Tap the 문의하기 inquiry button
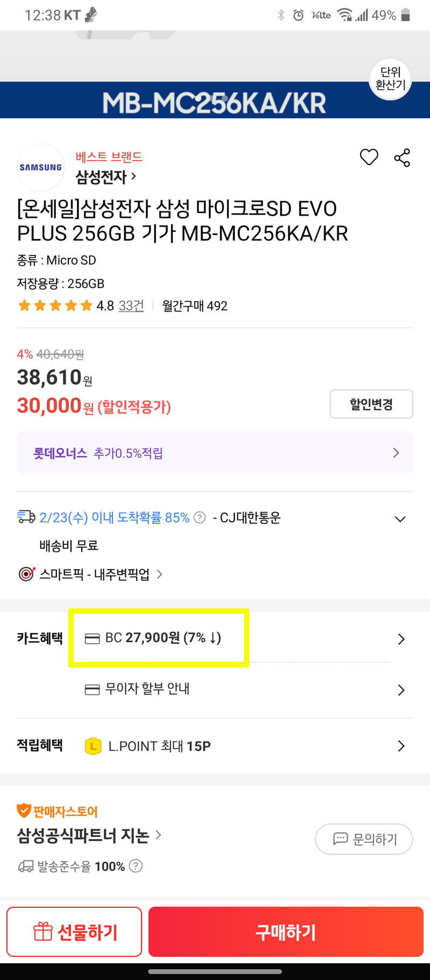Image resolution: width=430 pixels, height=980 pixels. click(364, 839)
